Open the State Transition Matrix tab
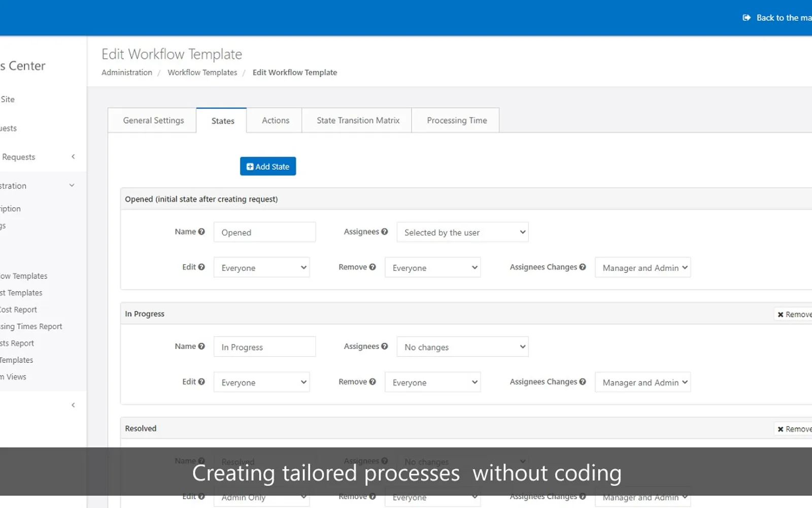Screen dimensions: 812x508 click(x=357, y=120)
